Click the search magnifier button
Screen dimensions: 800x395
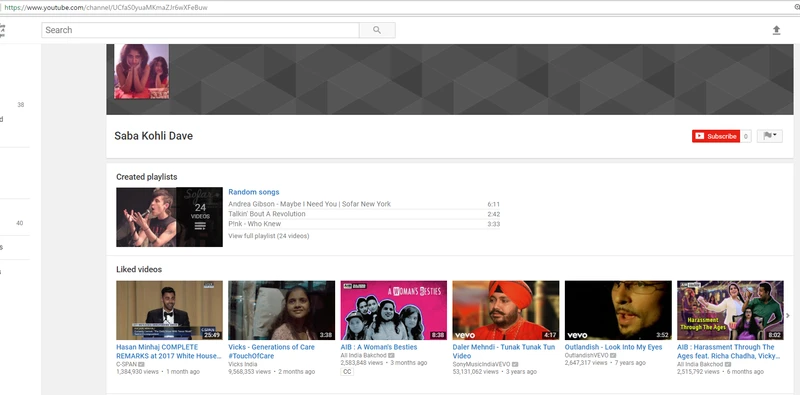[377, 30]
